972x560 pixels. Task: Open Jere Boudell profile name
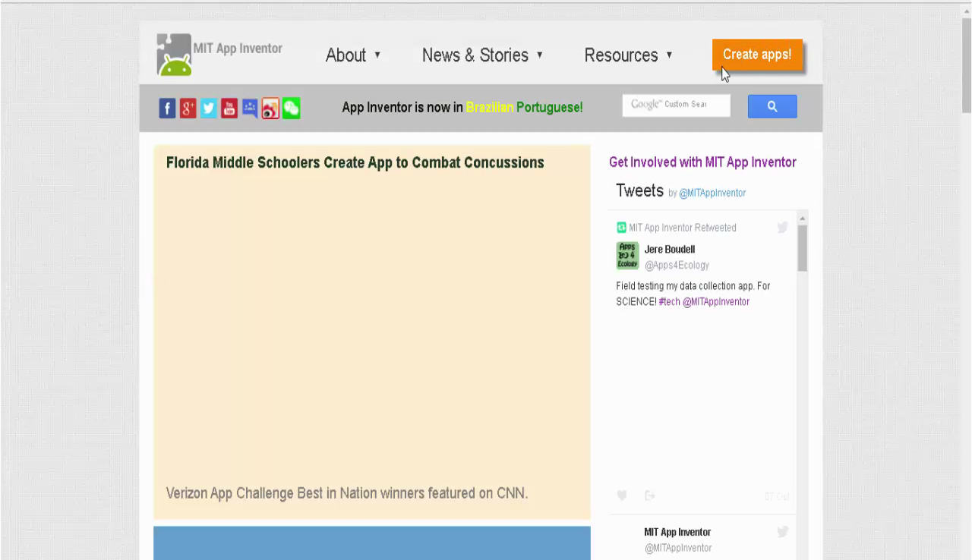670,249
